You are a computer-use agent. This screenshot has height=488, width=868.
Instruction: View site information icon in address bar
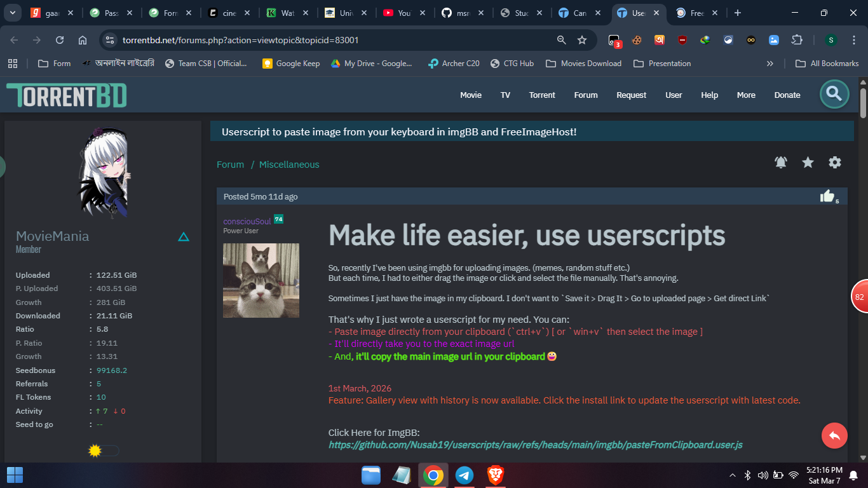coord(110,40)
